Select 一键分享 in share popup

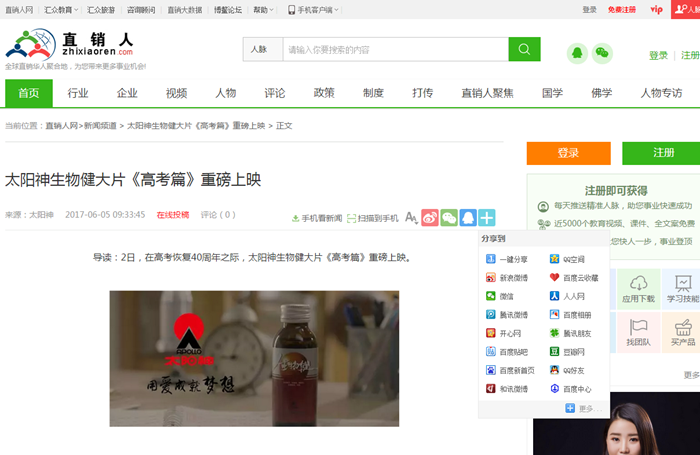[x=507, y=259]
